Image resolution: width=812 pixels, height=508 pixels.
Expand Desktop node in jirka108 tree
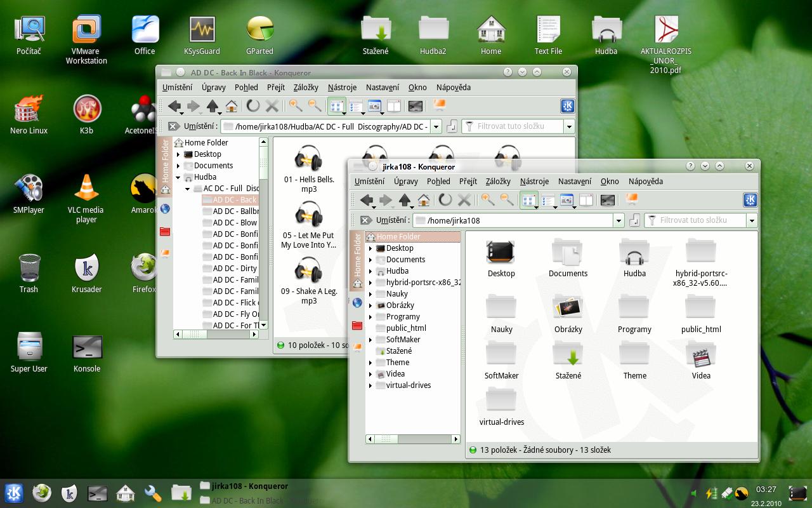point(370,248)
